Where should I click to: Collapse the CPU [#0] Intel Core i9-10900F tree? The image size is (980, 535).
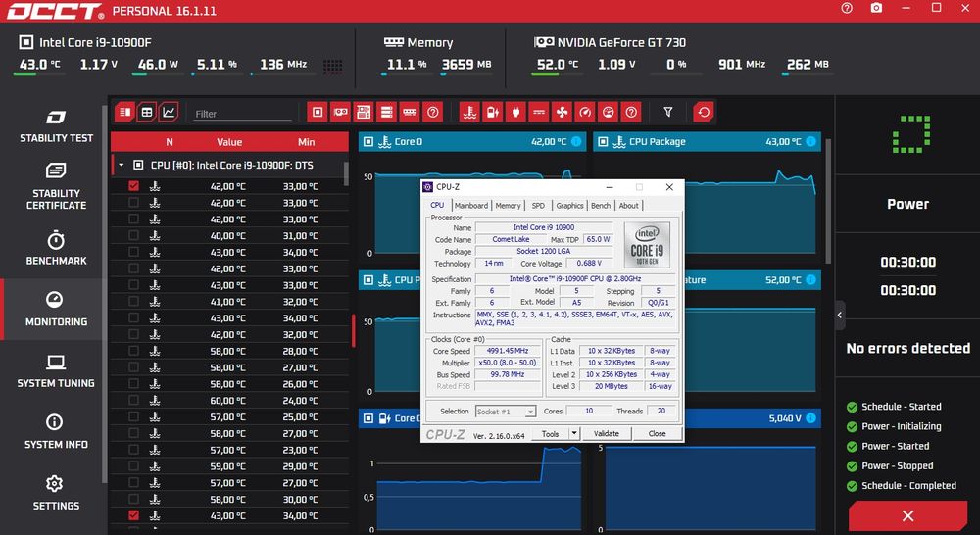(122, 165)
